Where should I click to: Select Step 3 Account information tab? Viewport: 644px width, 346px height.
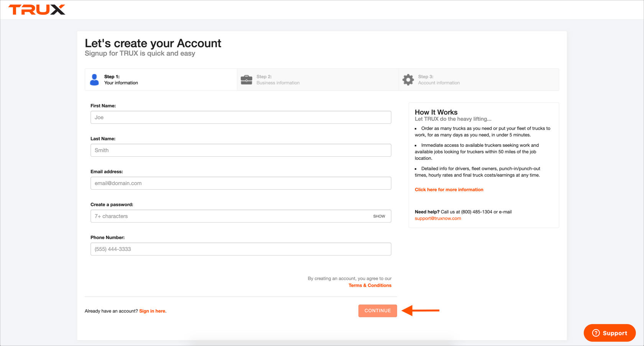click(x=479, y=80)
